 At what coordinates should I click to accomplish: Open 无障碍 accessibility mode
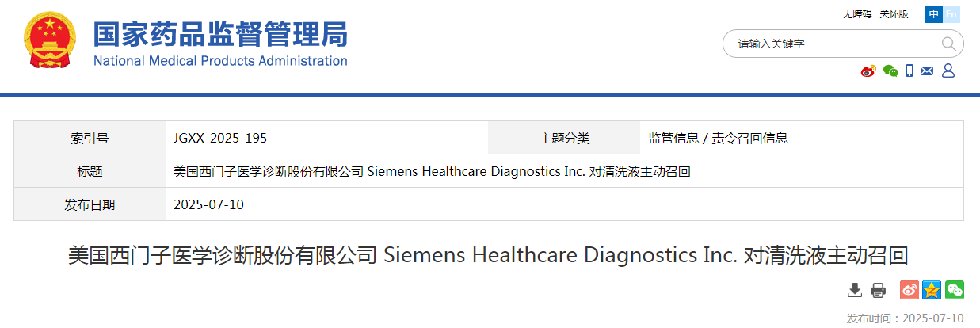(x=856, y=14)
